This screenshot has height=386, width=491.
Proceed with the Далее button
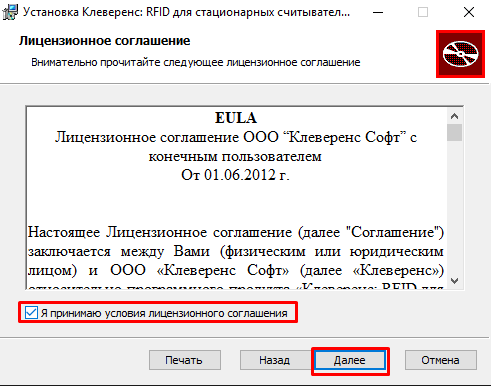tap(350, 360)
